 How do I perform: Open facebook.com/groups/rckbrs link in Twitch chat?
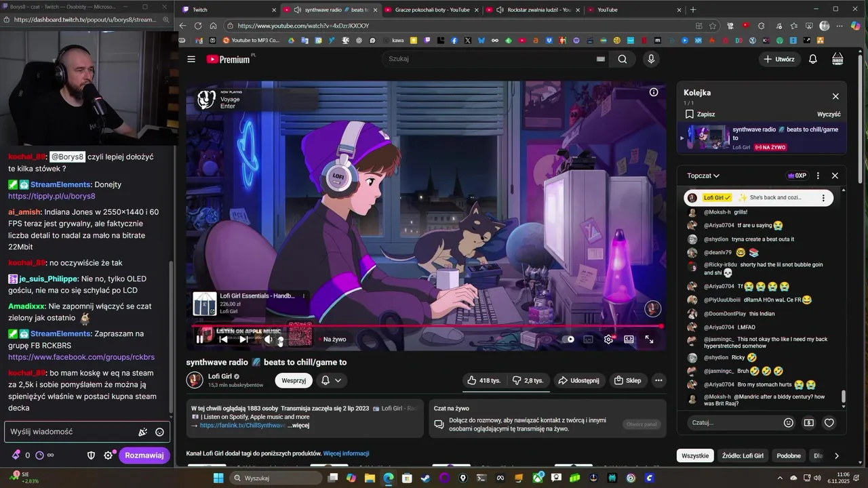81,357
